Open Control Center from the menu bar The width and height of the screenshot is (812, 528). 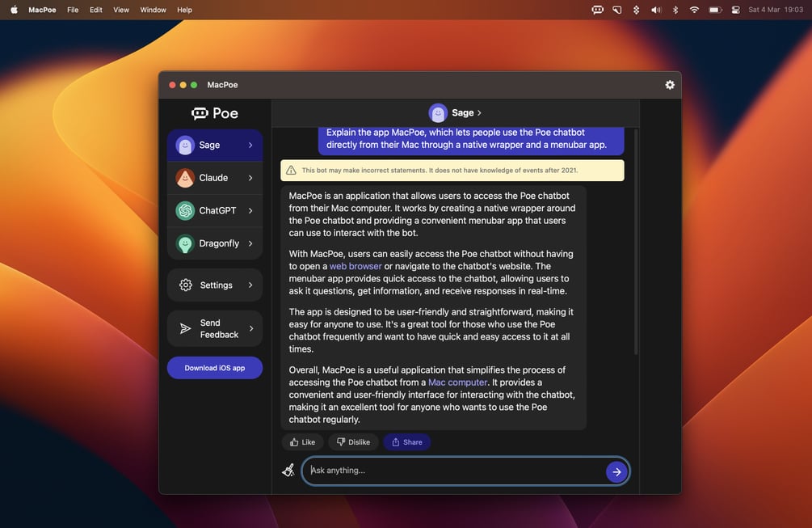click(x=735, y=10)
